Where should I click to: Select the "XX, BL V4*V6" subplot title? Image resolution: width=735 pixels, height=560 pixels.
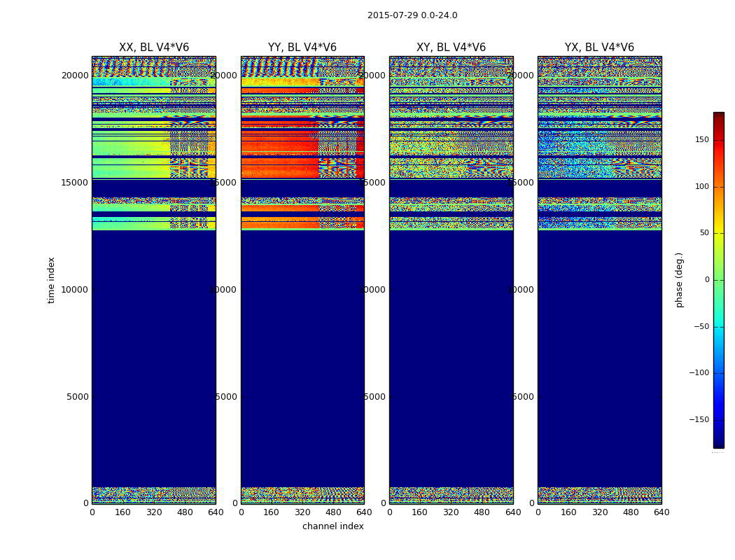(154, 48)
